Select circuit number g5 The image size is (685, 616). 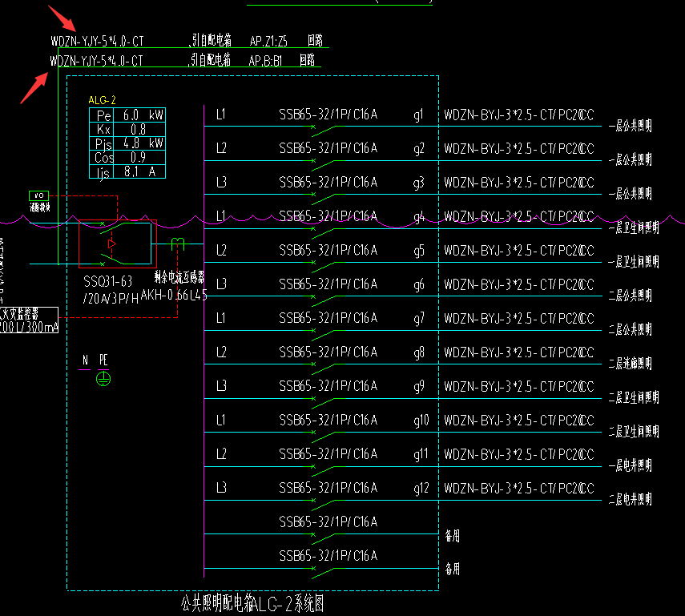[418, 252]
